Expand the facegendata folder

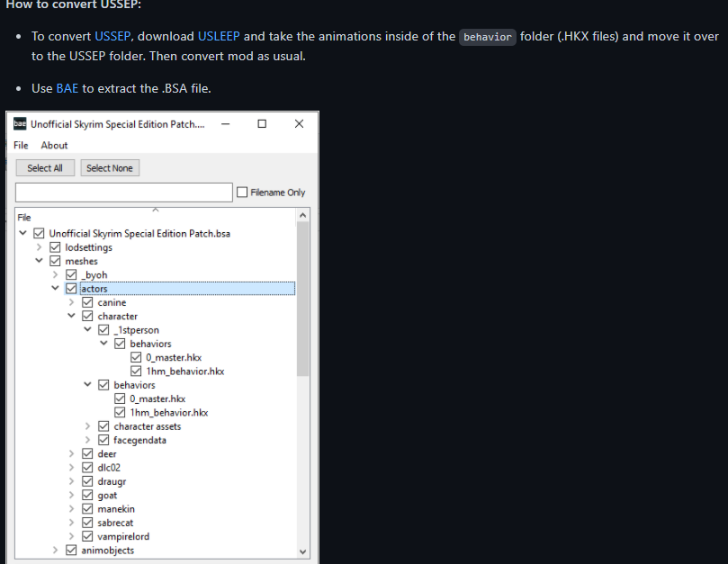click(x=88, y=440)
